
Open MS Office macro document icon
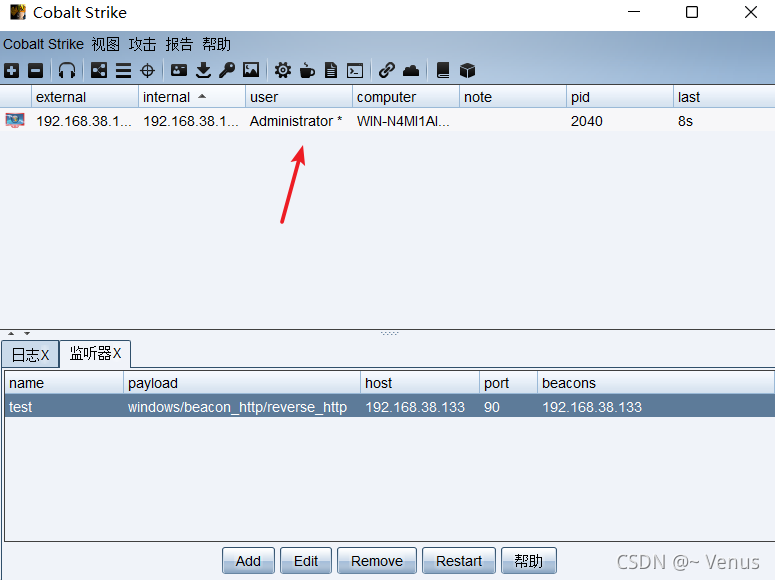point(331,71)
